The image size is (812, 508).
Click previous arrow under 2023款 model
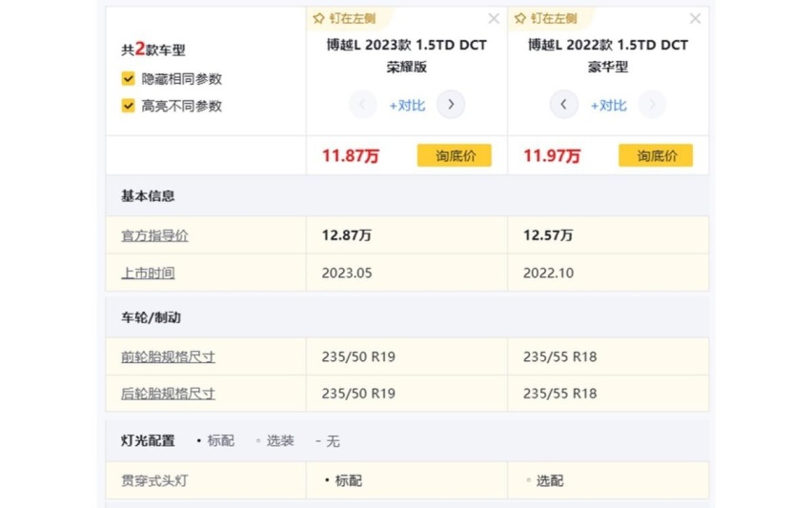tap(362, 105)
